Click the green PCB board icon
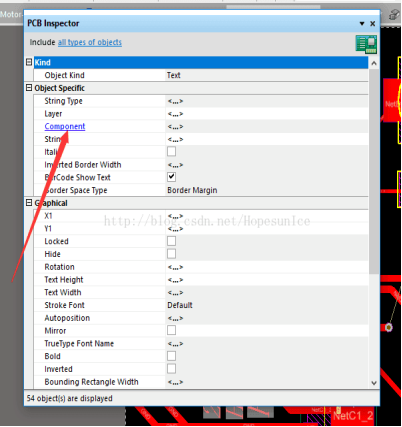This screenshot has width=402, height=427. point(366,44)
